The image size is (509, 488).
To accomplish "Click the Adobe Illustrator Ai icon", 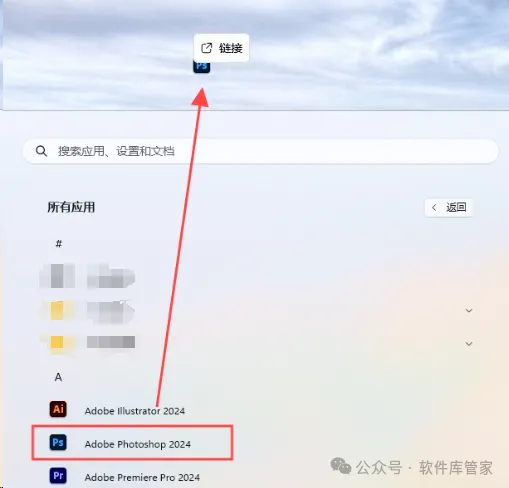I will click(58, 409).
